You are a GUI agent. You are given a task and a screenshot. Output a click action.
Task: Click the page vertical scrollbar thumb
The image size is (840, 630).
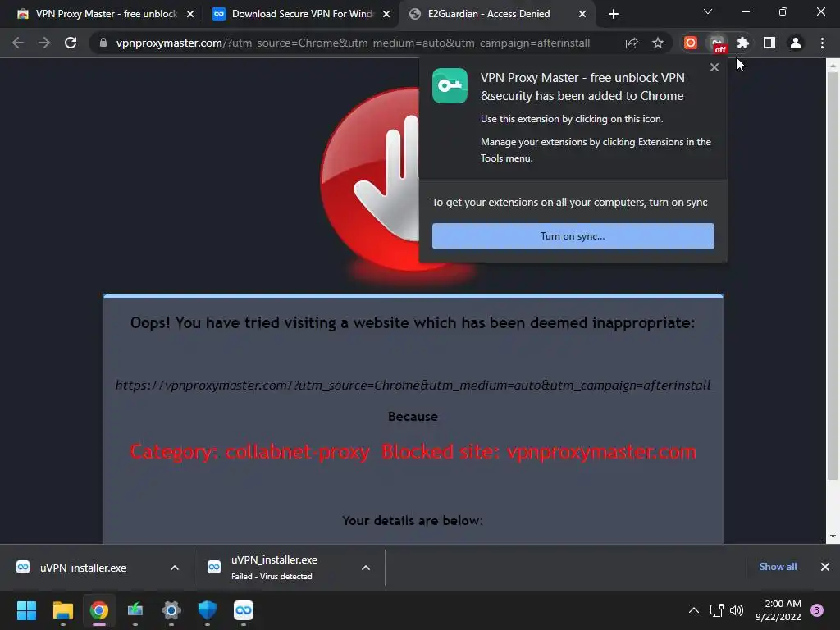[833, 276]
